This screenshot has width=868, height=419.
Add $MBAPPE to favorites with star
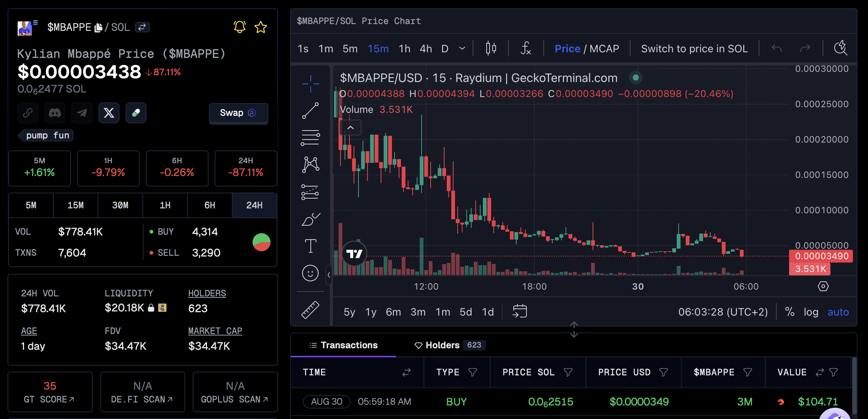pos(260,27)
